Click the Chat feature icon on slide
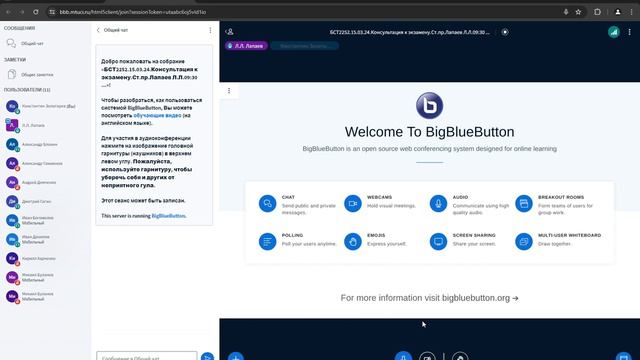The height and width of the screenshot is (360, 640). pyautogui.click(x=267, y=203)
